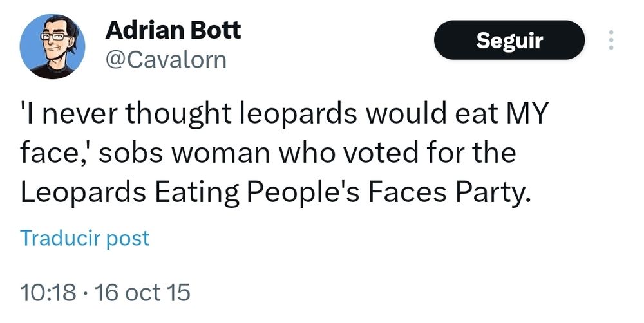This screenshot has height=323, width=644.
Task: Visit the @Cavalorn handle
Action: click(x=166, y=60)
